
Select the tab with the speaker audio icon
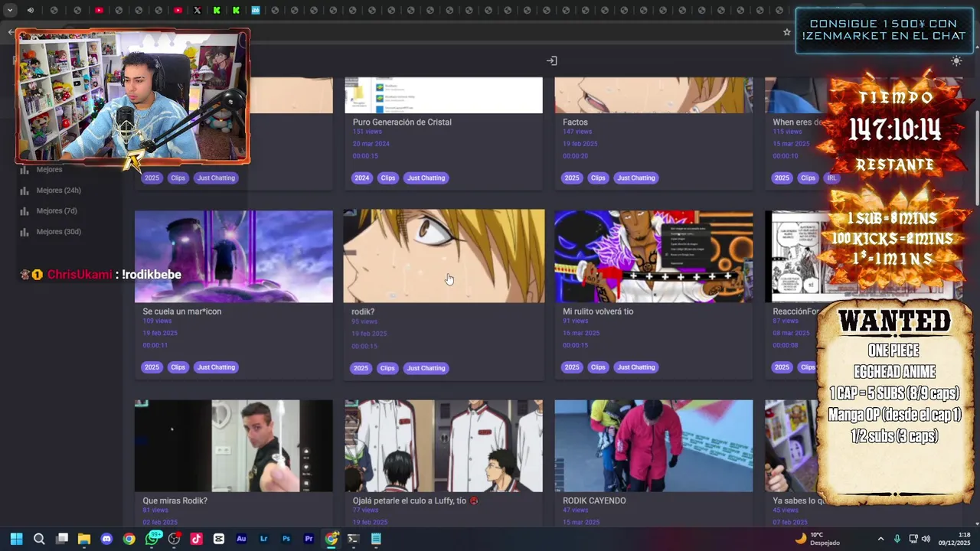[x=30, y=10]
